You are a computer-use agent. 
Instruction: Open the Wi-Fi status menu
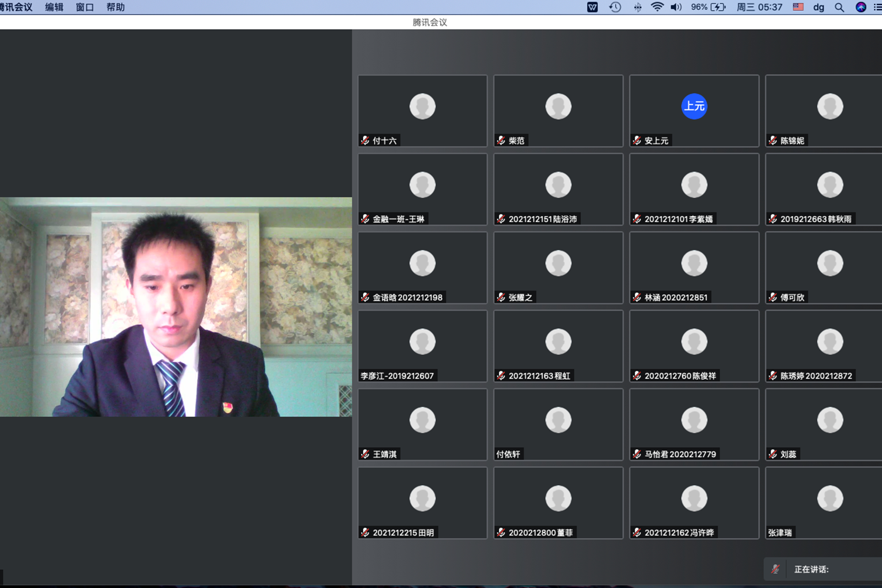(657, 7)
